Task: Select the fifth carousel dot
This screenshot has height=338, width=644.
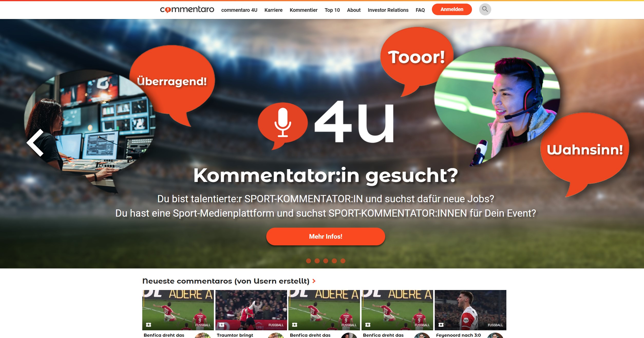Action: 343,261
